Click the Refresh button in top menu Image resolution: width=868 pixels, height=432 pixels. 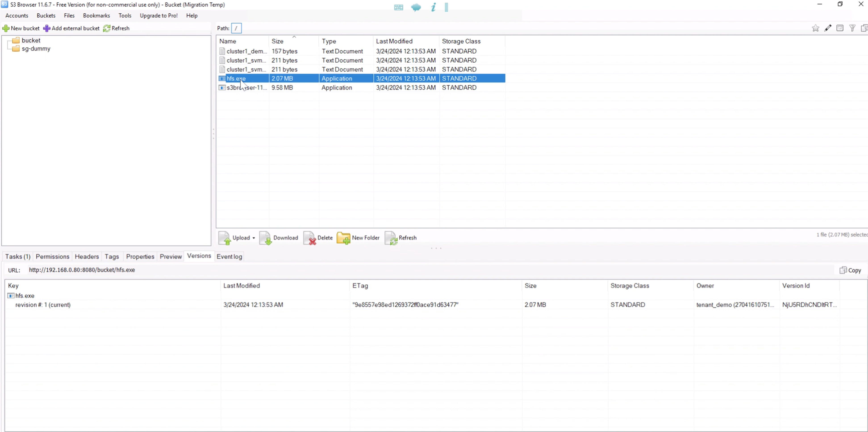pyautogui.click(x=116, y=28)
